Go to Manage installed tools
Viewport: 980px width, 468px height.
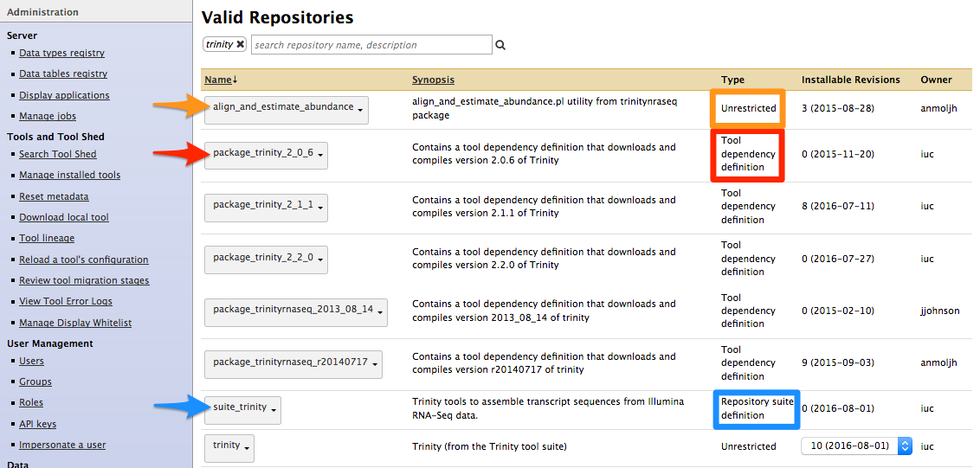click(x=70, y=175)
